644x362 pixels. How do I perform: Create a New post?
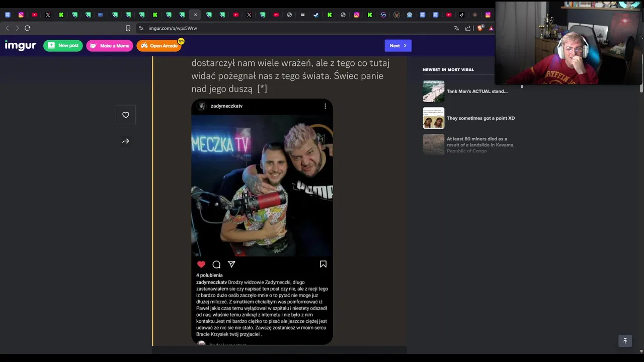[63, 46]
